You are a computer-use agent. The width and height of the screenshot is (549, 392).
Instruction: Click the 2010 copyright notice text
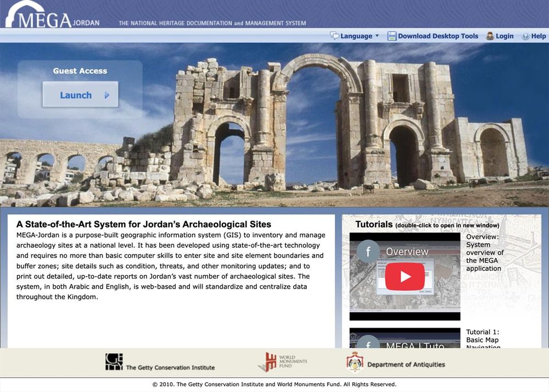click(274, 384)
